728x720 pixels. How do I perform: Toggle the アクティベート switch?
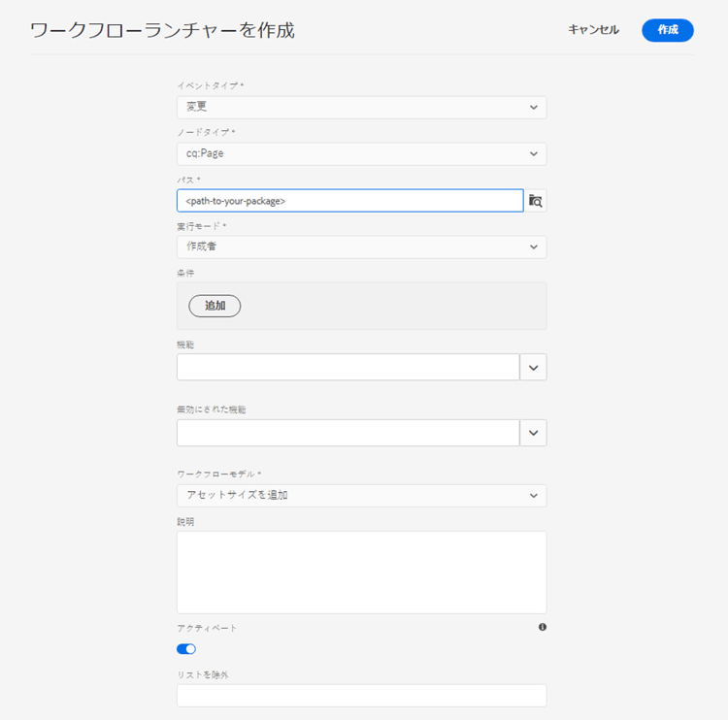186,648
